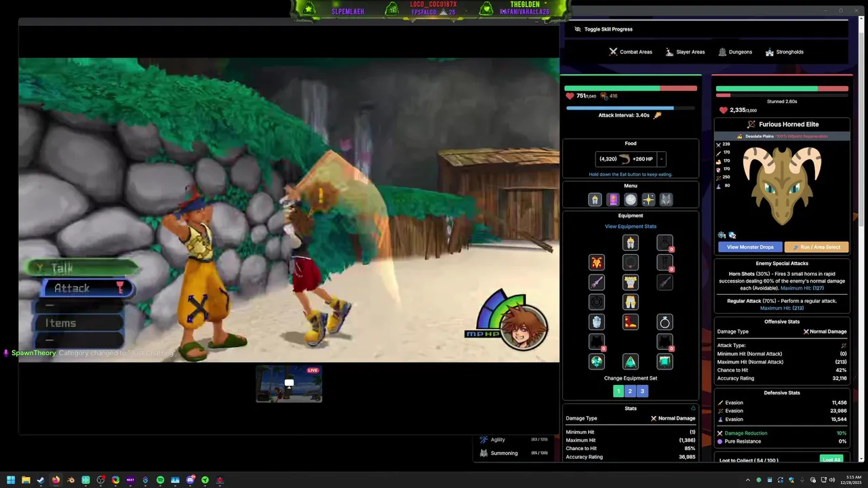Open Firefox from the taskbar
This screenshot has width=868, height=488.
click(x=56, y=480)
